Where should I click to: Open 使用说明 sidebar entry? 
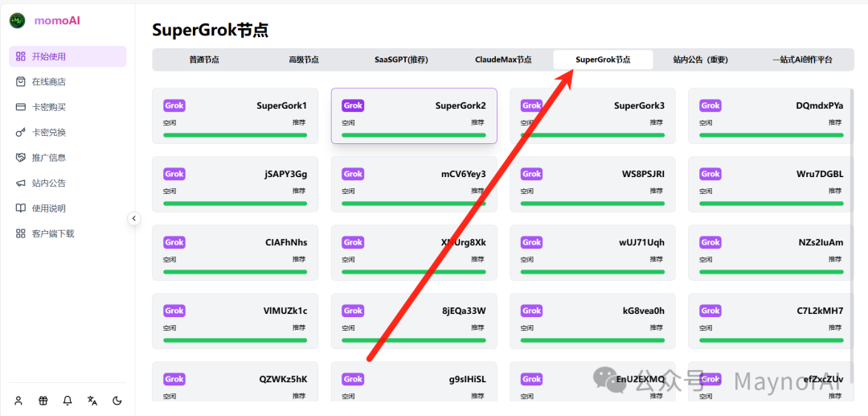pyautogui.click(x=68, y=208)
